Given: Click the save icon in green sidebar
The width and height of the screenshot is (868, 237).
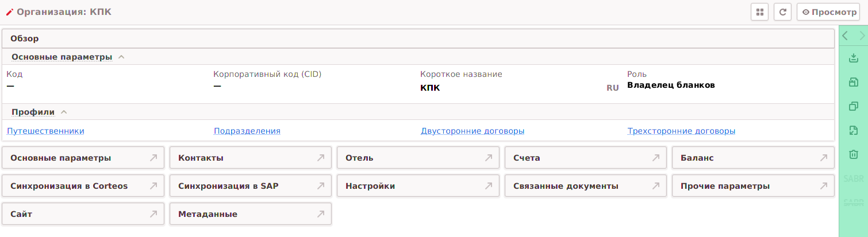Looking at the screenshot, I should click(854, 83).
